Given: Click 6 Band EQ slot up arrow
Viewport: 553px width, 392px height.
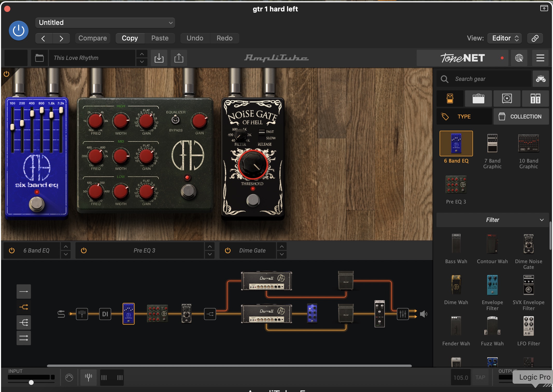Looking at the screenshot, I should tap(66, 247).
